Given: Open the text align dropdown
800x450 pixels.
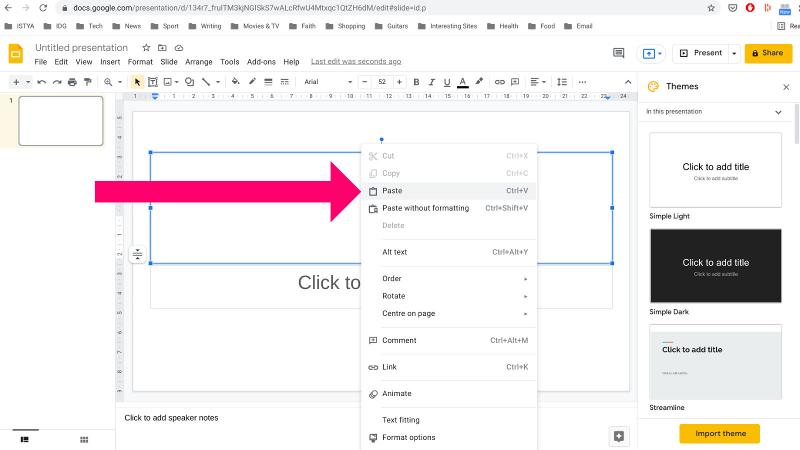Looking at the screenshot, I should point(538,82).
